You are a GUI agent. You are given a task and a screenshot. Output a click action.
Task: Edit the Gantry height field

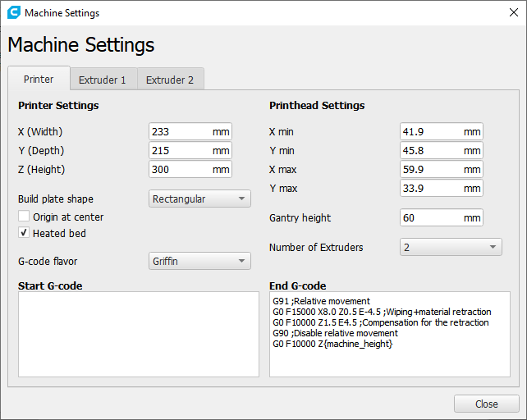click(442, 217)
